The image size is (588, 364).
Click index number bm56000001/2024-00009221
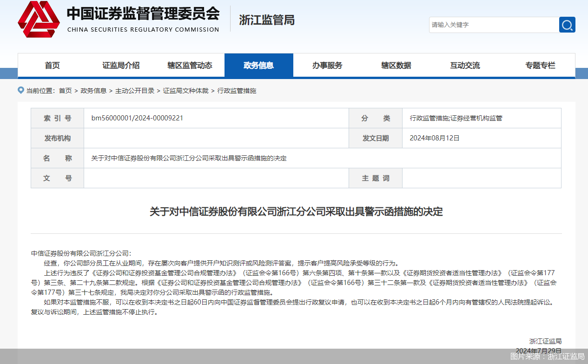tap(137, 118)
